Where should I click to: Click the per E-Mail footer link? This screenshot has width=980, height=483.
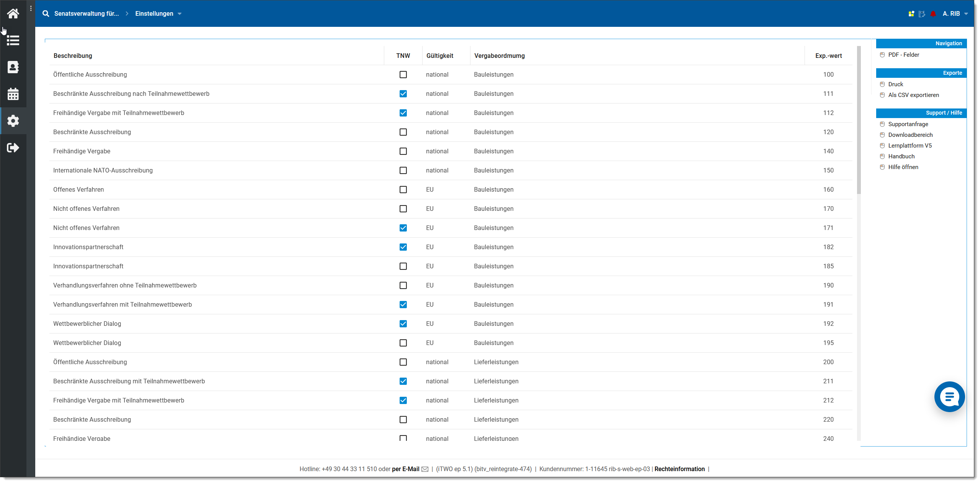[x=405, y=469]
